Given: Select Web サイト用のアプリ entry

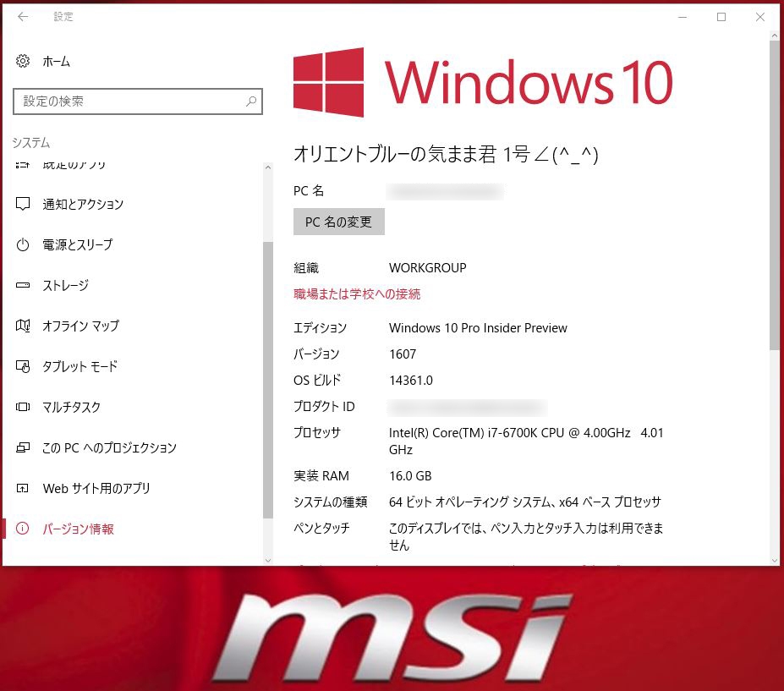Looking at the screenshot, I should 96,488.
